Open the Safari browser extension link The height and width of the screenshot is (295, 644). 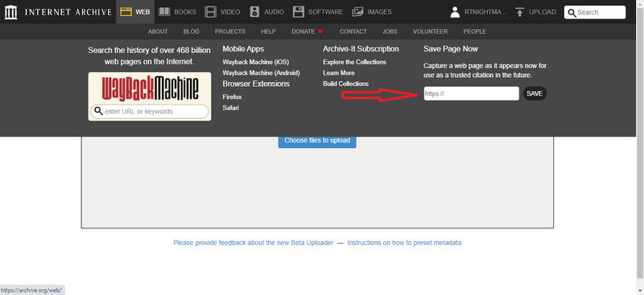pyautogui.click(x=231, y=108)
